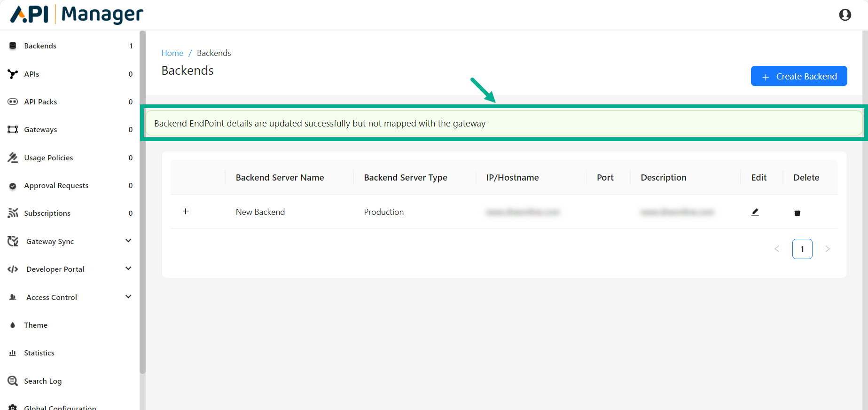
Task: Click the Subscriptions feed icon
Action: (13, 213)
